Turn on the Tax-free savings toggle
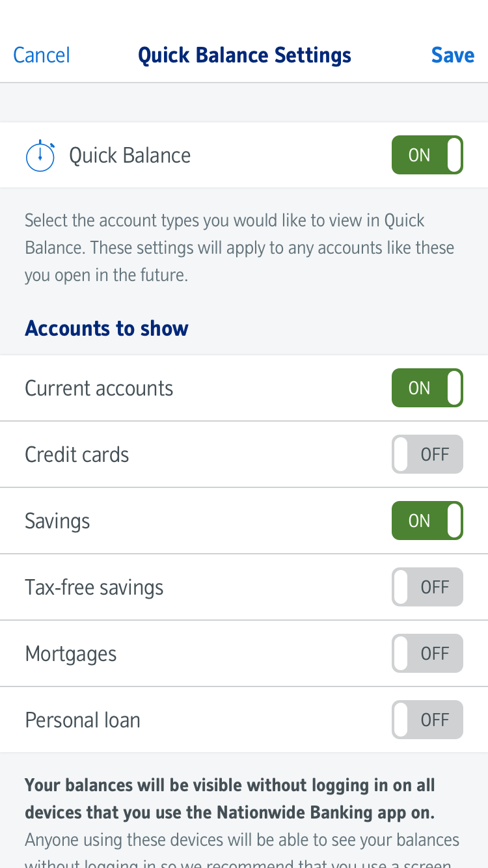 427,588
